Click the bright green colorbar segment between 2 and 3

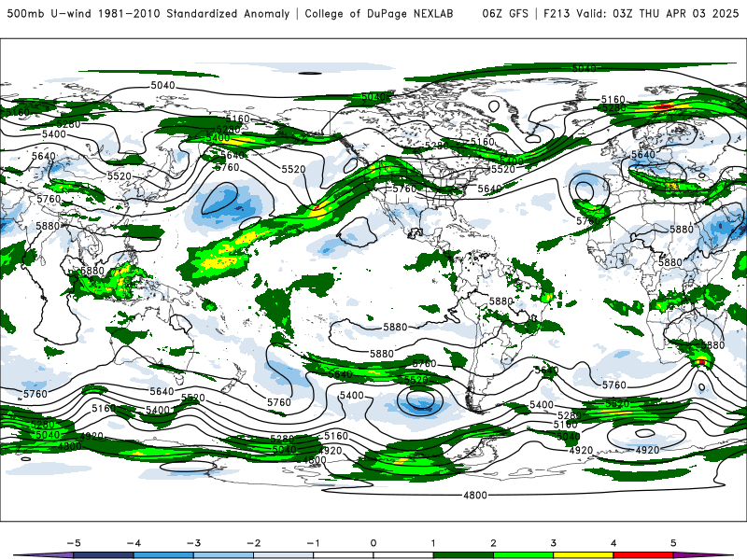point(524,555)
